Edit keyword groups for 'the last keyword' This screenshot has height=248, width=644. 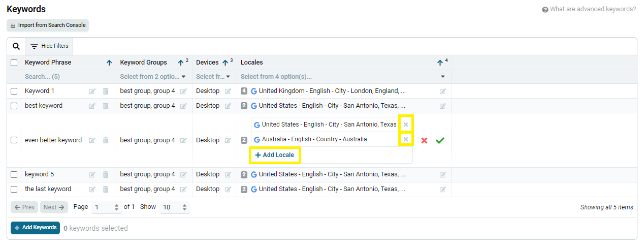[183, 190]
